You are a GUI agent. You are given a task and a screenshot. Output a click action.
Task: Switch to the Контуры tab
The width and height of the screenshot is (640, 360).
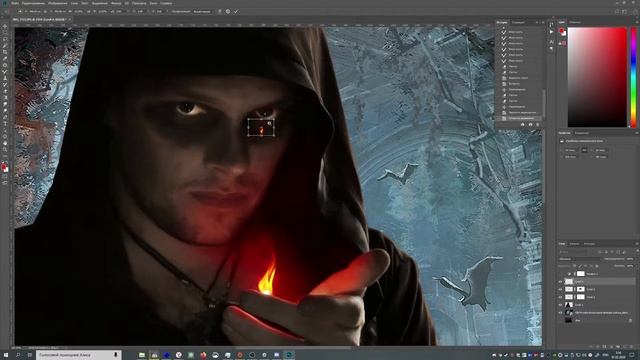tap(589, 244)
